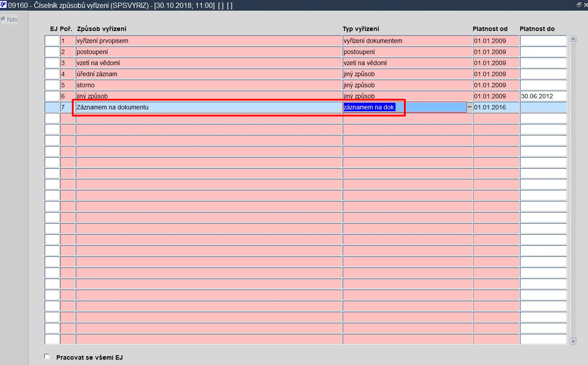This screenshot has width=588, height=365.
Task: Click the Platnost od date for 'vyřízení prvopisem'
Action: pyautogui.click(x=496, y=41)
